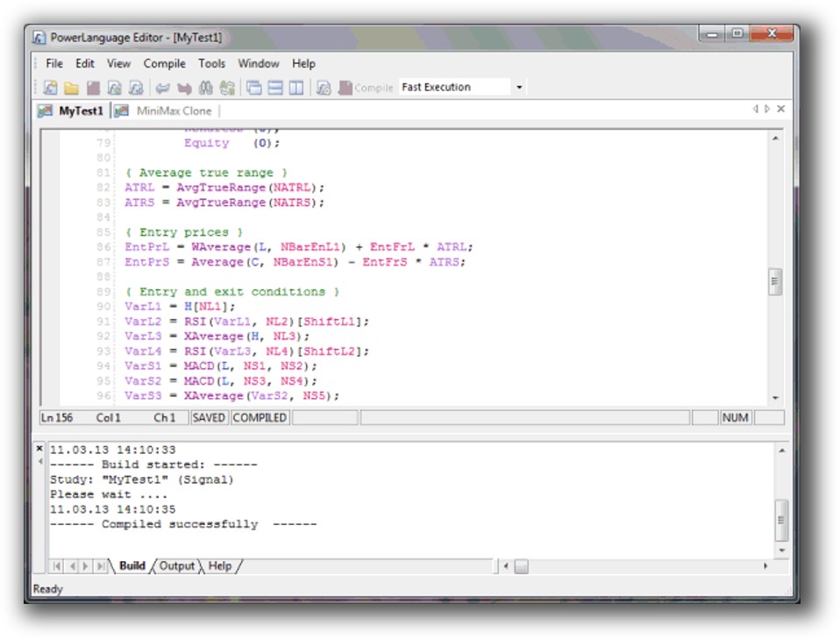This screenshot has height=639, width=840.
Task: Close the build output panel with X
Action: coord(39,448)
